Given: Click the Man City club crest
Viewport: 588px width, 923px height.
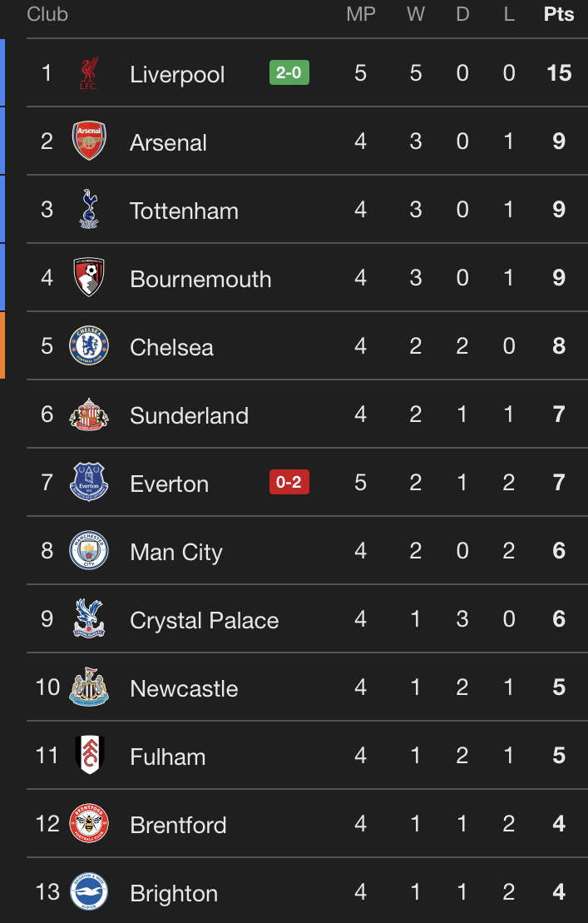Looking at the screenshot, I should click(x=88, y=551).
